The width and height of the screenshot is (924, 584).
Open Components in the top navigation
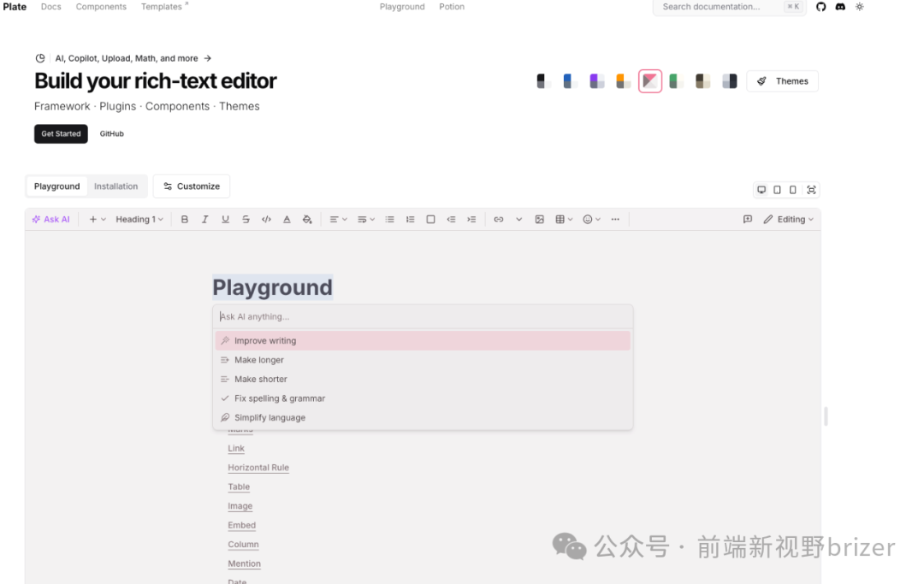coord(101,7)
